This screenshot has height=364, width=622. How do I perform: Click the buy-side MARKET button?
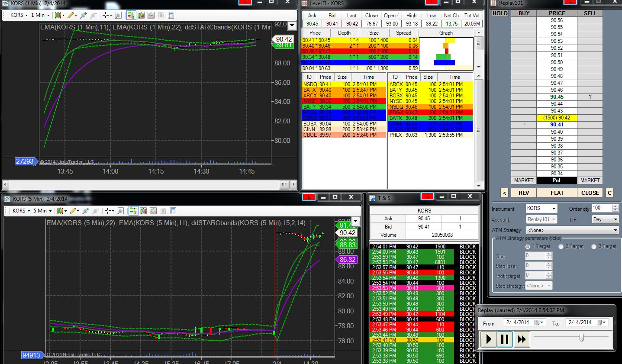point(524,180)
